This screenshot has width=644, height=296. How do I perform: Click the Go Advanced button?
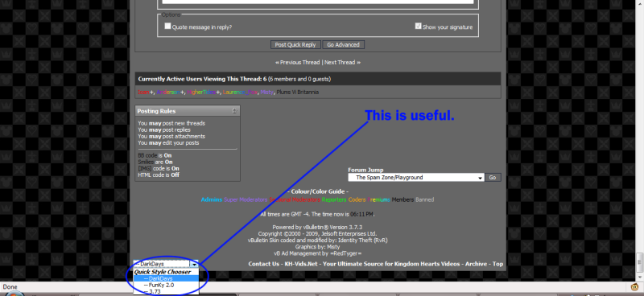(344, 45)
